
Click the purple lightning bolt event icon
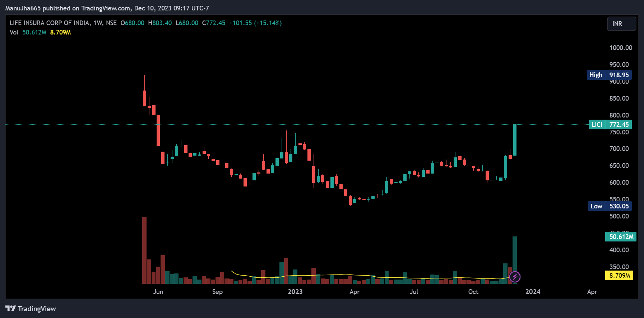coord(515,277)
